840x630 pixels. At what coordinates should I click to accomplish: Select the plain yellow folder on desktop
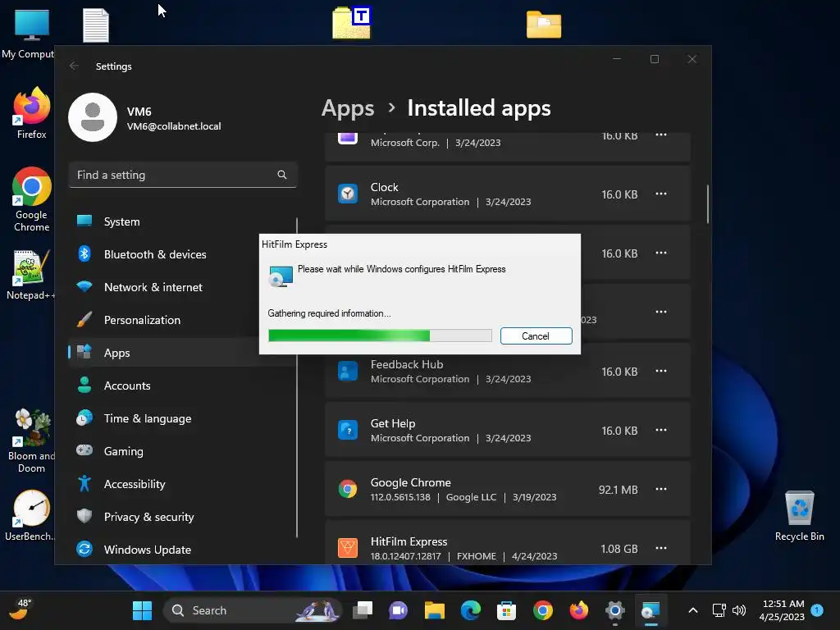[x=544, y=25]
